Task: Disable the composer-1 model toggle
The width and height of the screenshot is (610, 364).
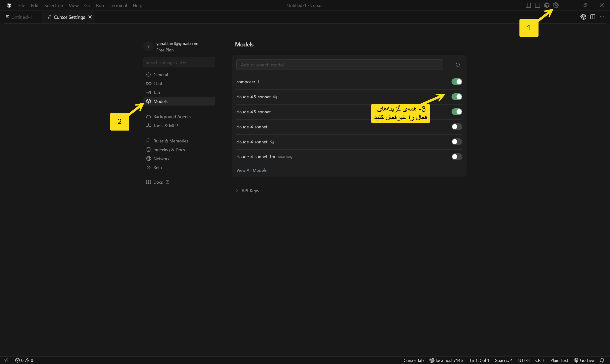Action: click(x=457, y=82)
